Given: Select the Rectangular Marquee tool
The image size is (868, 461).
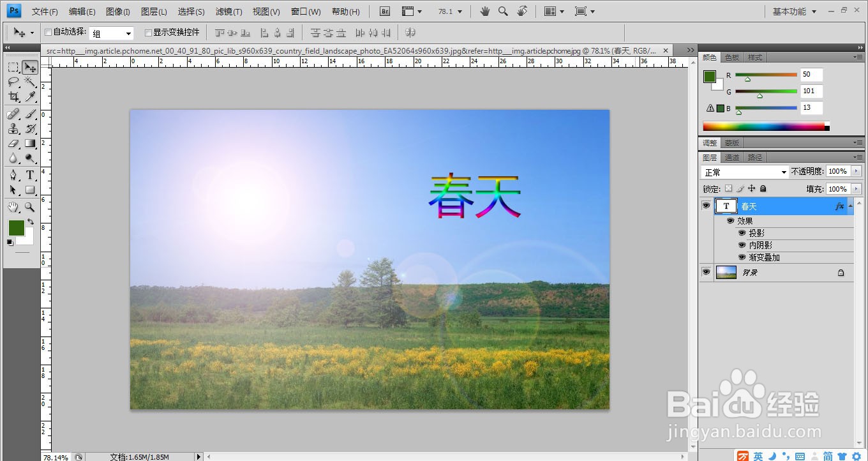Looking at the screenshot, I should [x=13, y=68].
